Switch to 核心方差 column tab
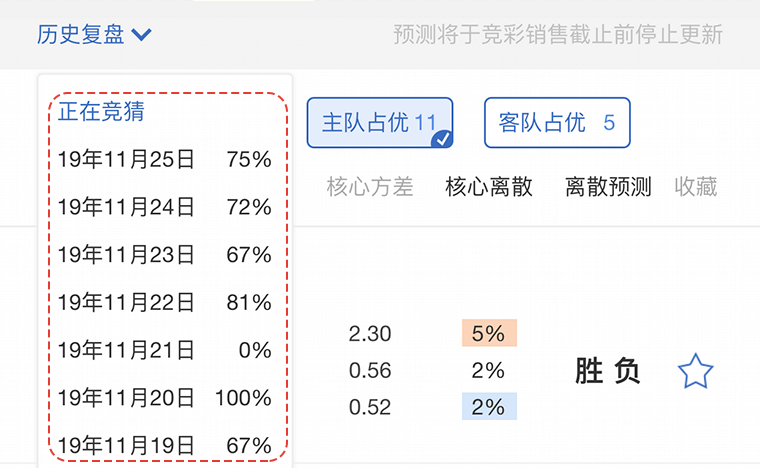Viewport: 760px width, 468px height. [369, 187]
